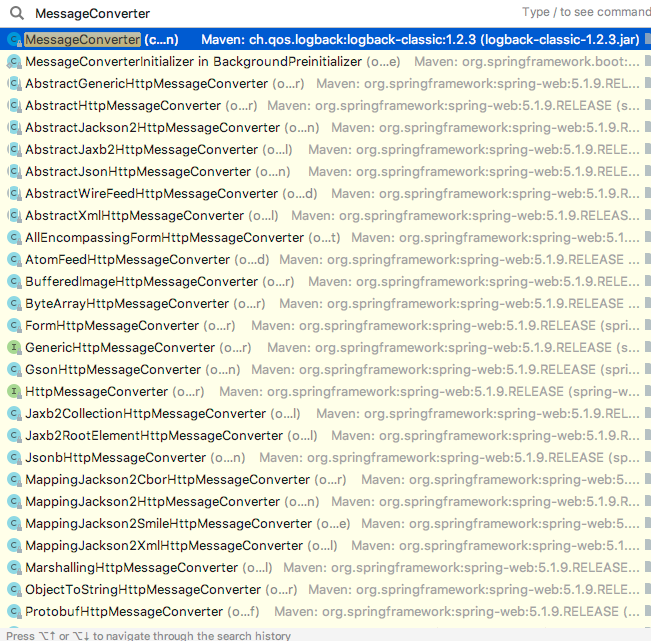Image resolution: width=651 pixels, height=641 pixels.
Task: Click class icon for Jaxb2RootElementHttpMessageConverter
Action: click(x=15, y=436)
